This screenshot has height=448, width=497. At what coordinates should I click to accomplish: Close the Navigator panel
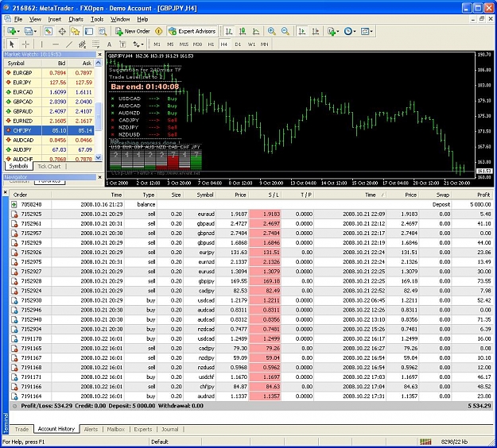click(99, 177)
